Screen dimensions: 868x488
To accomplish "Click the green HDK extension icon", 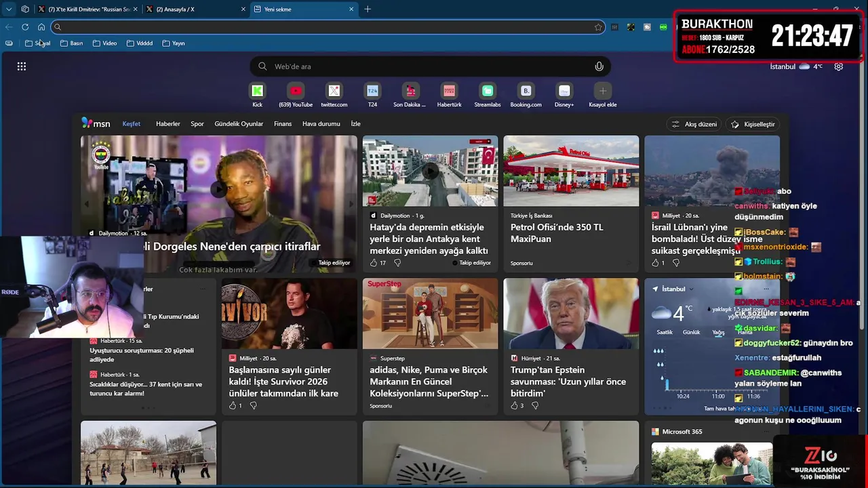I will coord(663,27).
